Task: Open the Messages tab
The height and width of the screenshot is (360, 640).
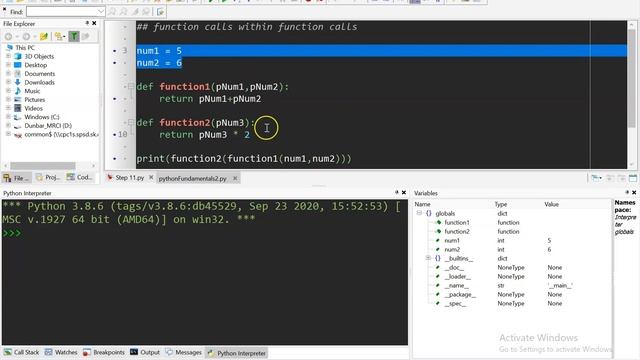Action: click(184, 352)
